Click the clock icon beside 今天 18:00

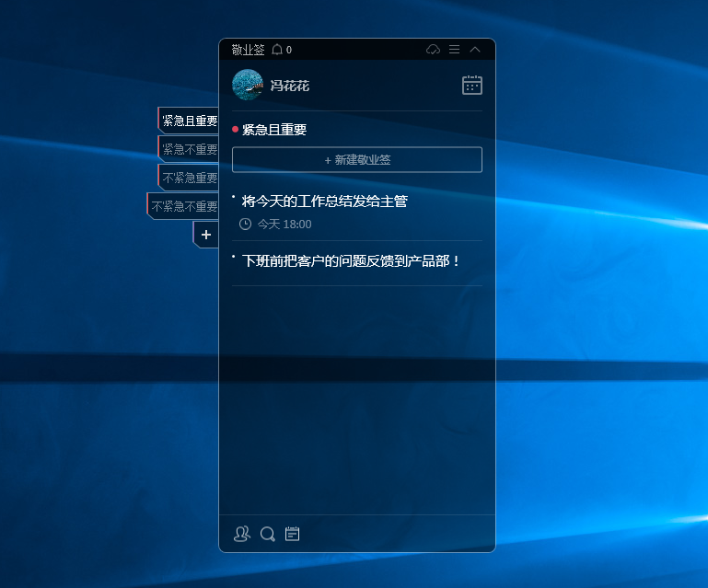(245, 225)
